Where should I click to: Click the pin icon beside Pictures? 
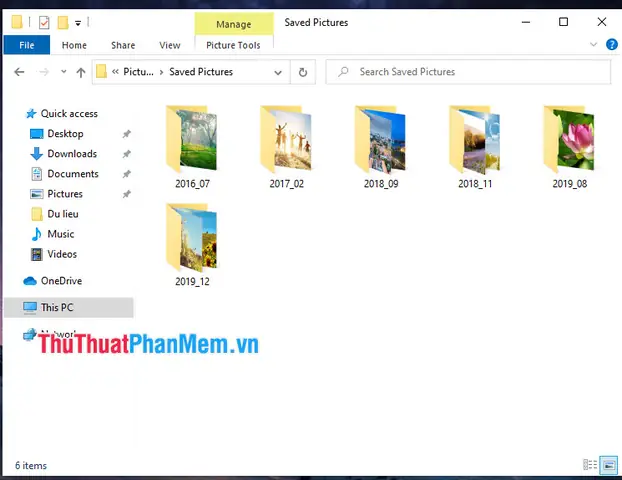click(x=126, y=194)
